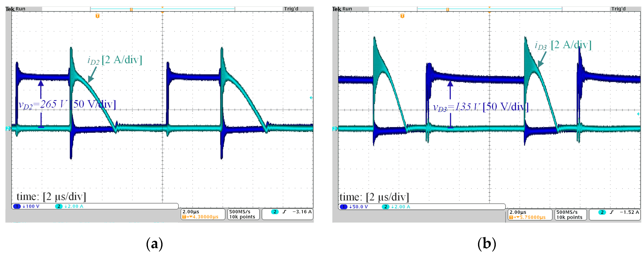
Task: Click channel 2 ground marker left of scope (a)
Action: point(8,128)
